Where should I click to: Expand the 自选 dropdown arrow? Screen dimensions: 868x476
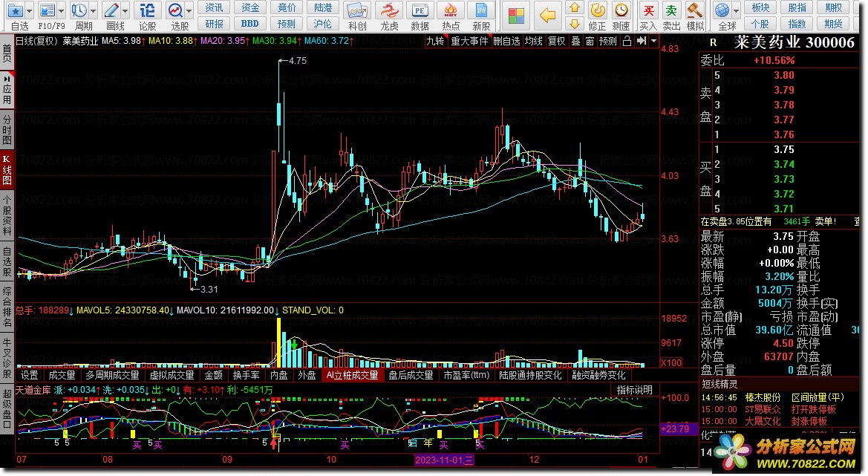coord(30,10)
